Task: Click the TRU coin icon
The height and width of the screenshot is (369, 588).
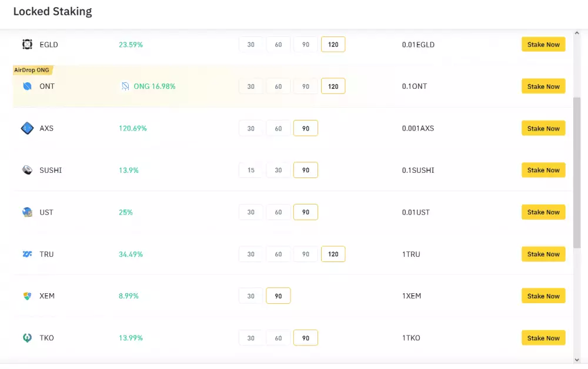Action: (27, 254)
